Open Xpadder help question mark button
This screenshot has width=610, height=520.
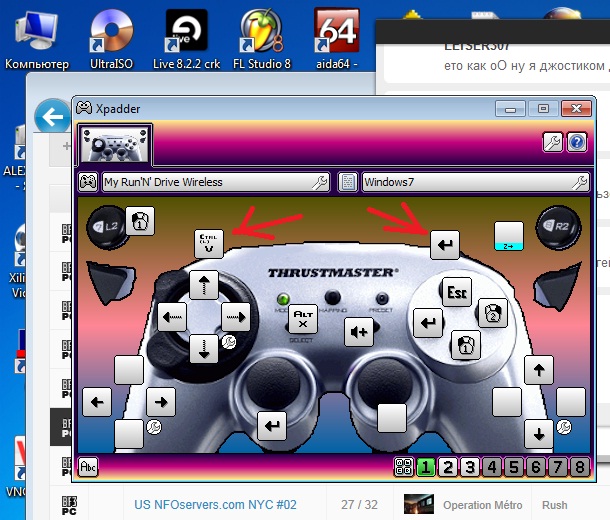coord(577,142)
